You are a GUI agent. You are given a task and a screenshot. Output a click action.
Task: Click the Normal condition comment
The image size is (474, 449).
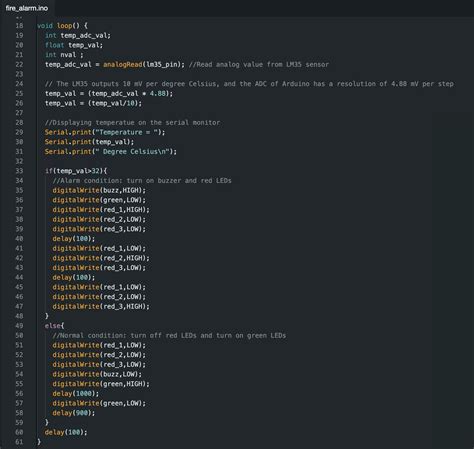169,335
